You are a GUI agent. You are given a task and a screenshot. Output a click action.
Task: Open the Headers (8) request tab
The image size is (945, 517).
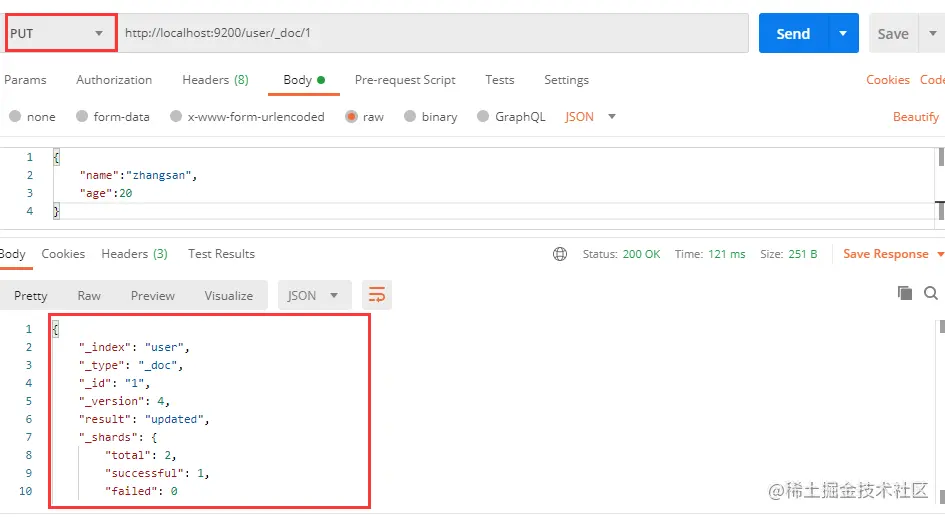[215, 80]
